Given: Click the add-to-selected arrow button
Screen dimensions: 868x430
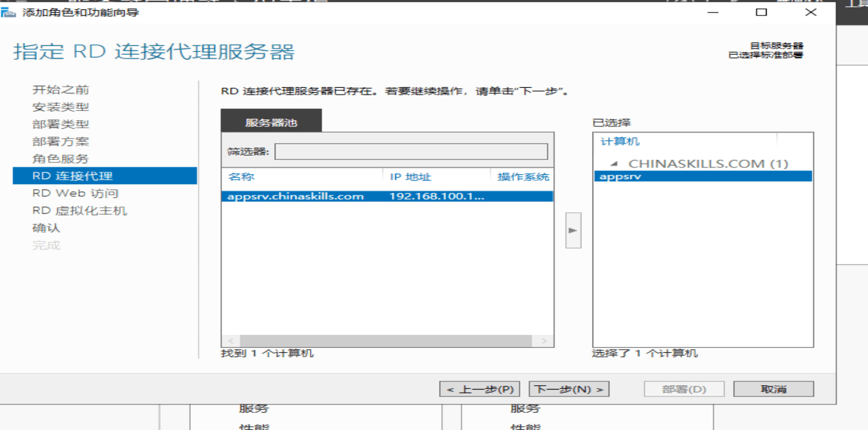Looking at the screenshot, I should click(x=573, y=230).
